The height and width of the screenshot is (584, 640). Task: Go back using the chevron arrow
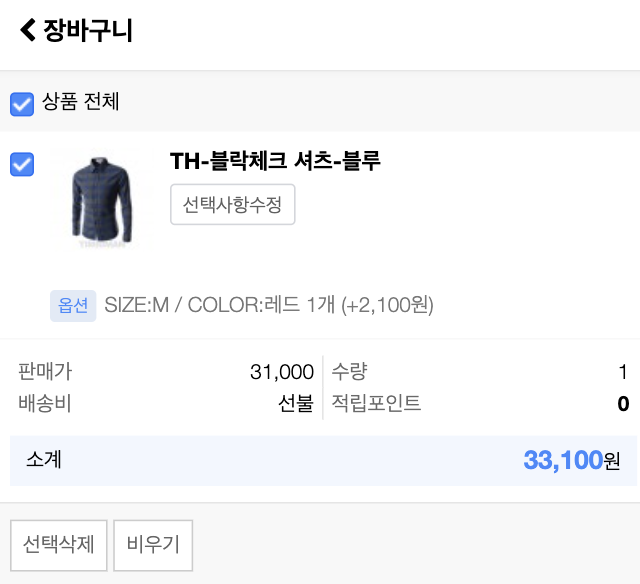pyautogui.click(x=27, y=30)
